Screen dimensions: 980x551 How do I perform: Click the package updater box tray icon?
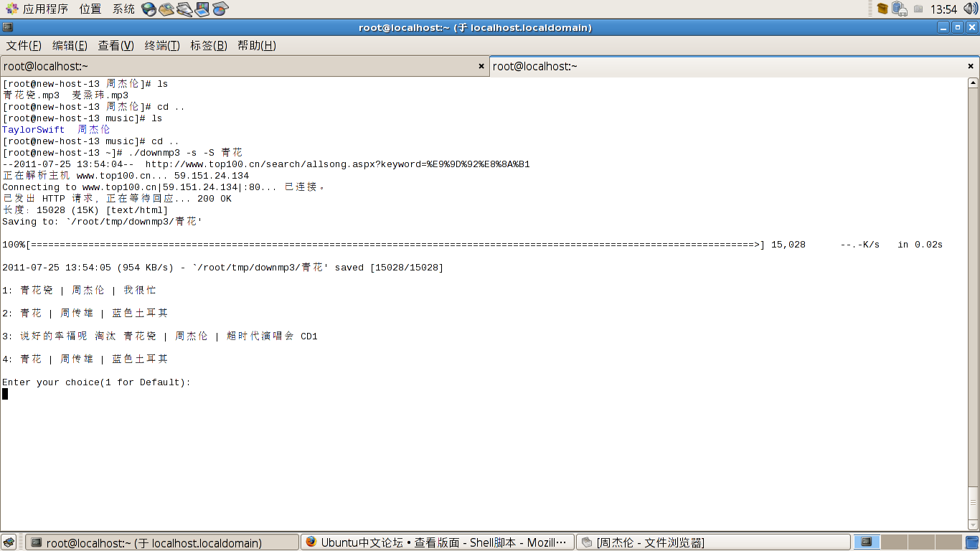(x=882, y=9)
